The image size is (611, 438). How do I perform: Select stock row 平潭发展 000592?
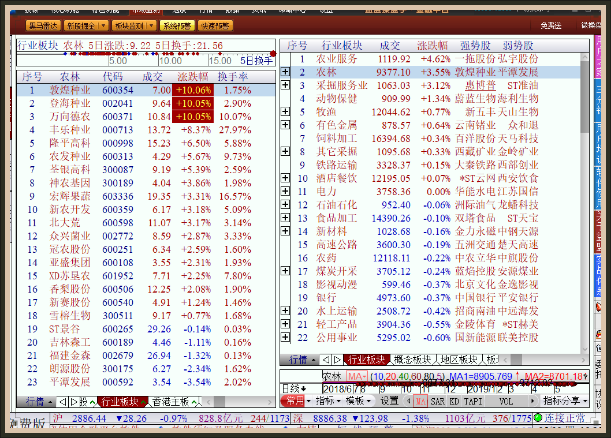(x=146, y=382)
